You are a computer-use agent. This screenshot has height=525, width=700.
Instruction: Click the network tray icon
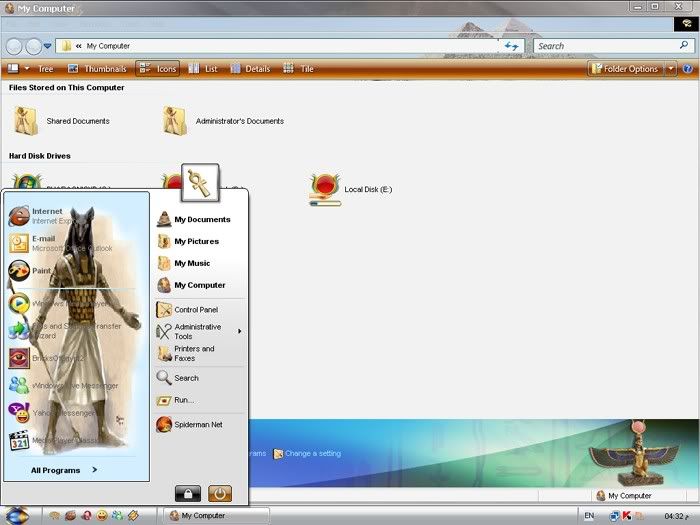pos(614,516)
